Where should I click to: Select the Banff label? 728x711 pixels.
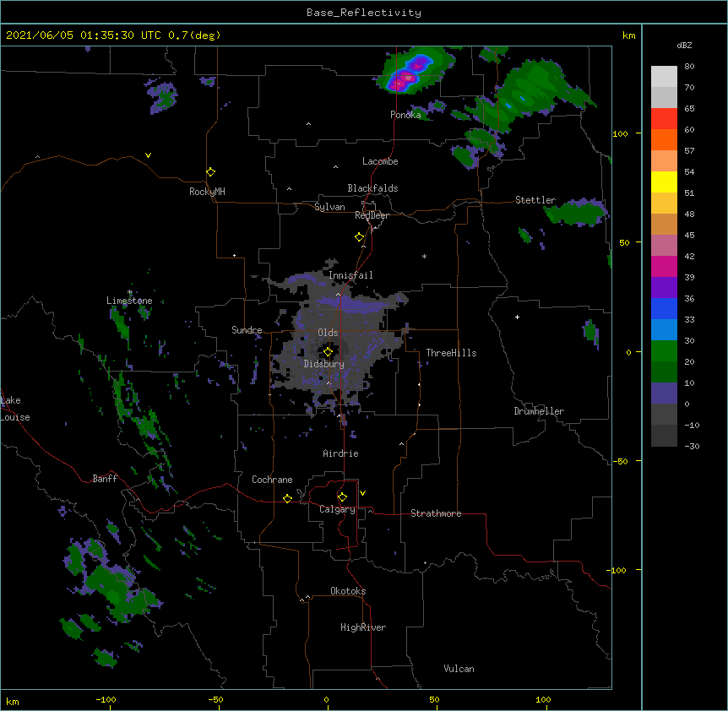coord(105,479)
